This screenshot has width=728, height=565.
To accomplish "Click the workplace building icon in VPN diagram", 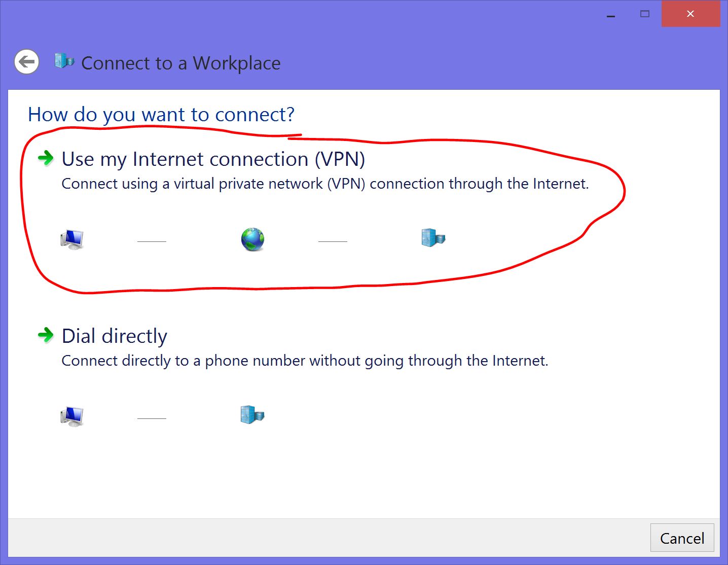I will tap(433, 238).
